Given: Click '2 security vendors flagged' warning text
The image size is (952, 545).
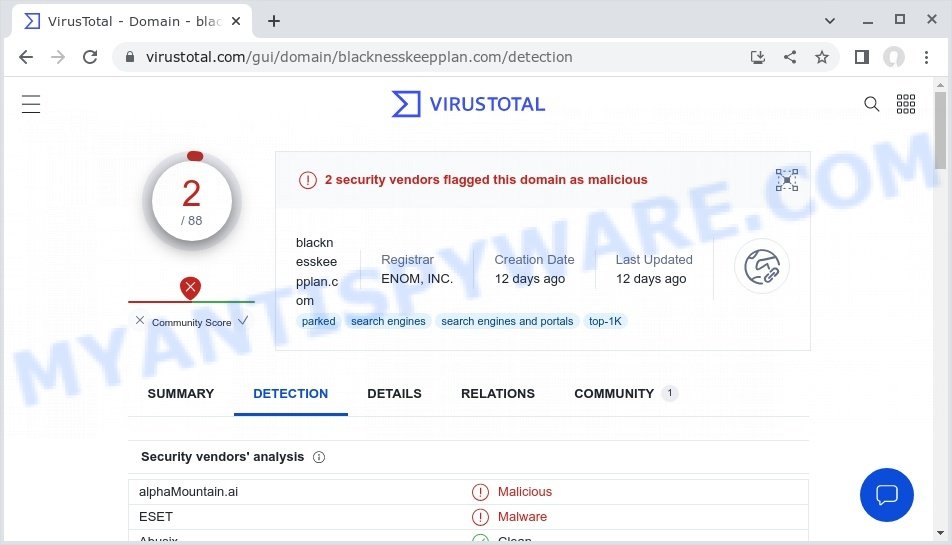Looking at the screenshot, I should (x=486, y=180).
